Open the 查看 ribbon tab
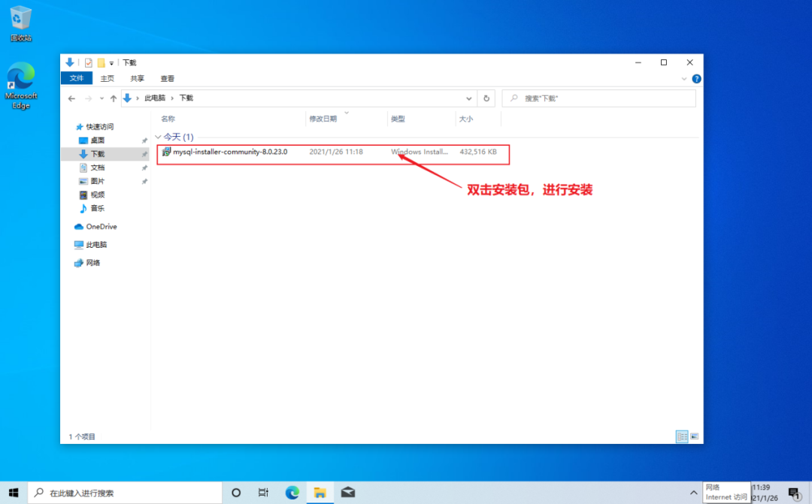Image resolution: width=812 pixels, height=504 pixels. coord(167,79)
